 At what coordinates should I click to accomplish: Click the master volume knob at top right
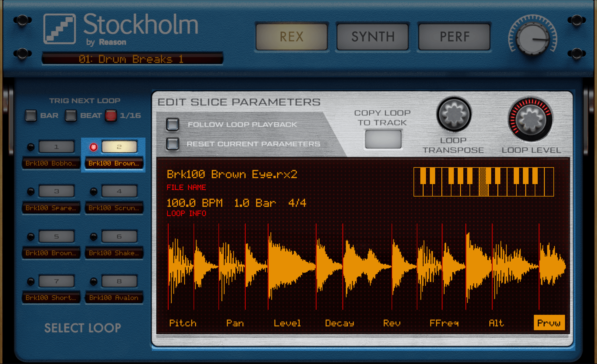coord(532,39)
